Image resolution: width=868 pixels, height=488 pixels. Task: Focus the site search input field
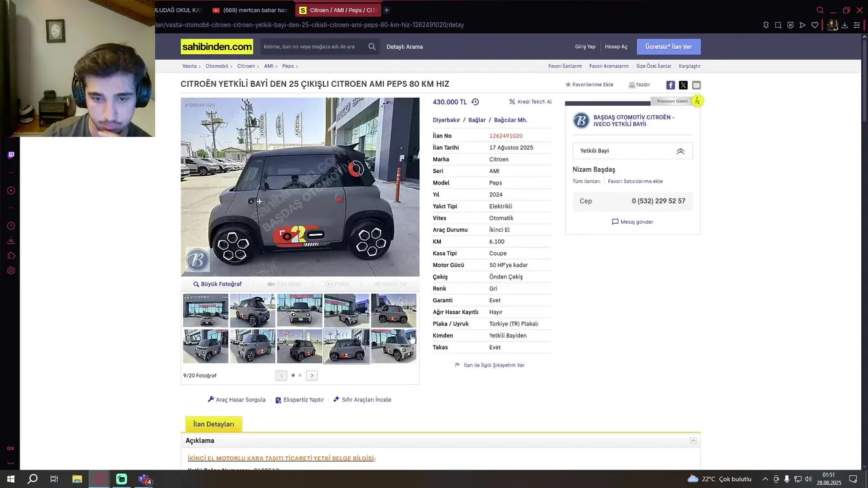coord(313,47)
